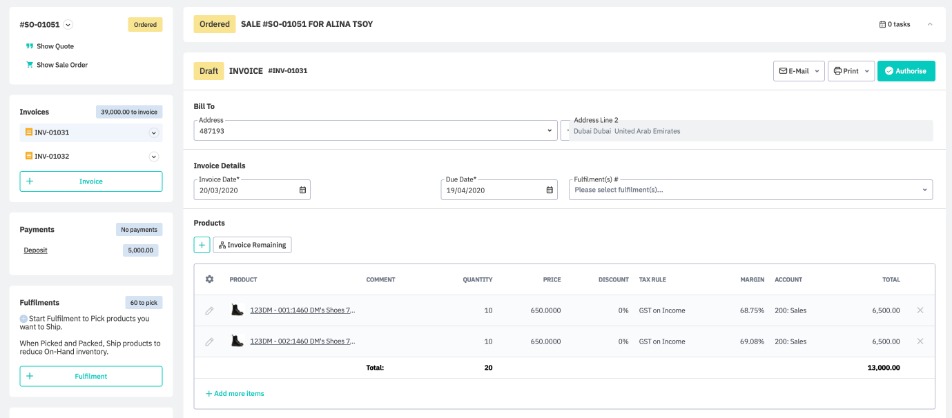Click pencil edit icon on first product row
Screen dimensions: 952x418
[209, 311]
